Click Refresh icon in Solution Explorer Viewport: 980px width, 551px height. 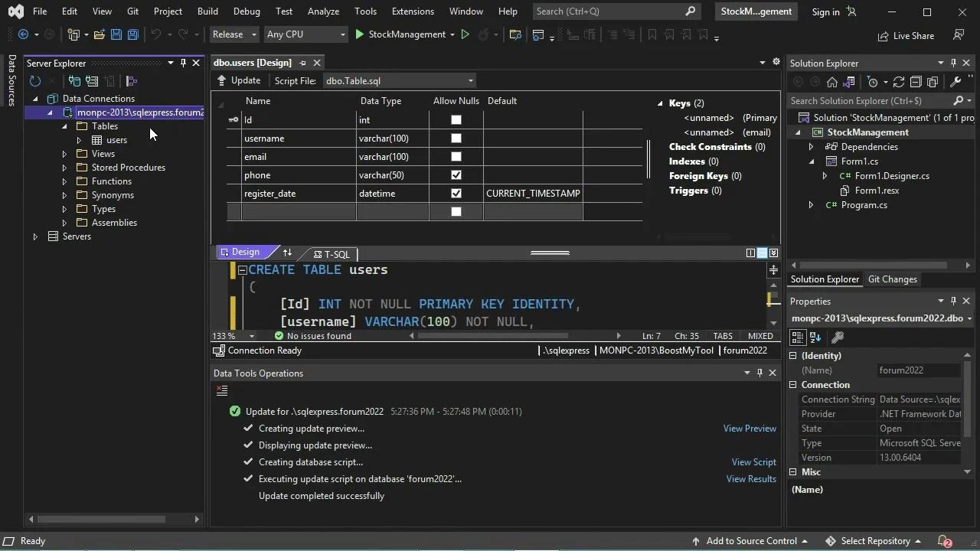click(898, 81)
